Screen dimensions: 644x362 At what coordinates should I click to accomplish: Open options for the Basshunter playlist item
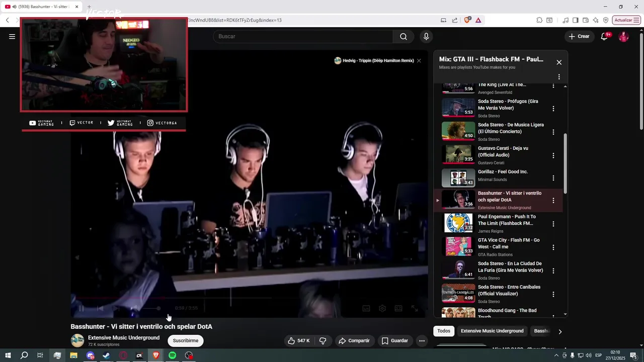[553, 200]
